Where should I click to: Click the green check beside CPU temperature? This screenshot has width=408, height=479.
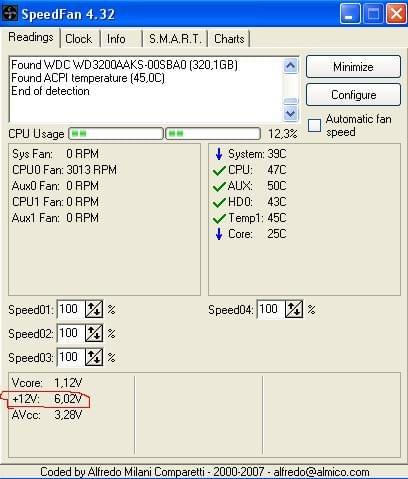[x=219, y=171]
